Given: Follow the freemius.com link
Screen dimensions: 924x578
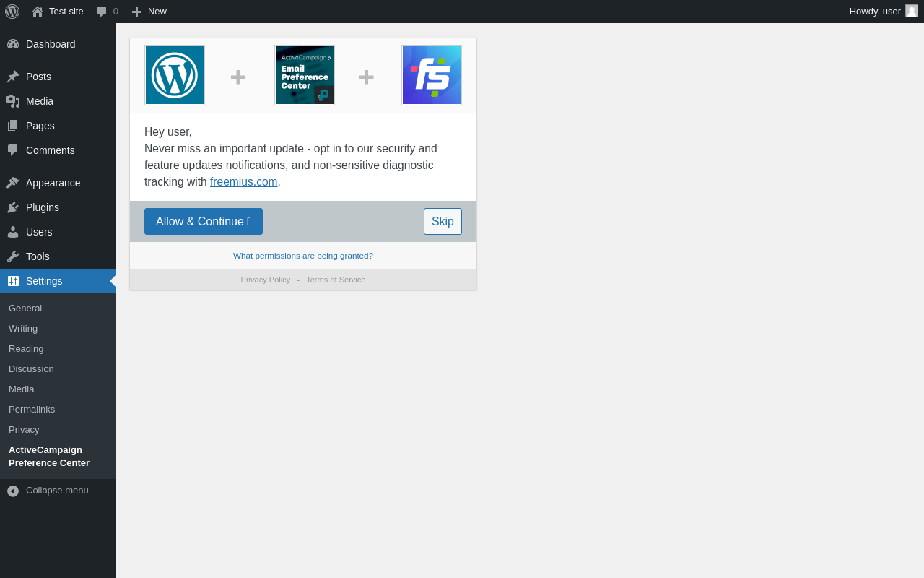Looking at the screenshot, I should [x=244, y=182].
